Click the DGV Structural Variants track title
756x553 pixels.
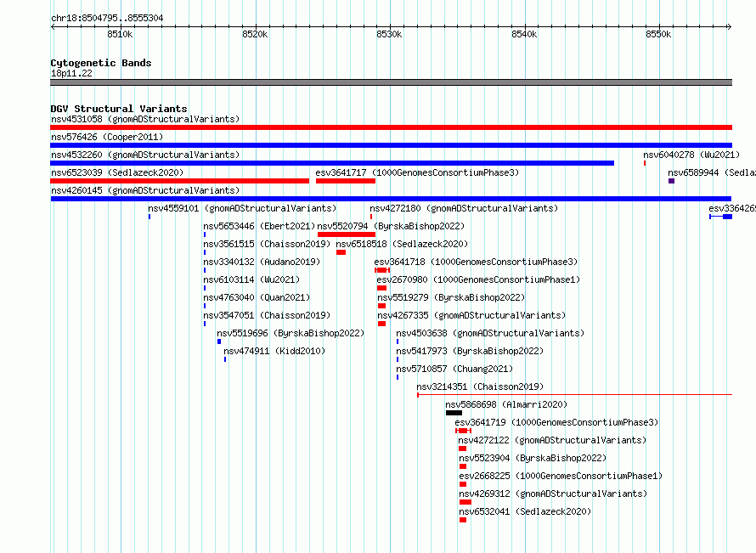[119, 109]
